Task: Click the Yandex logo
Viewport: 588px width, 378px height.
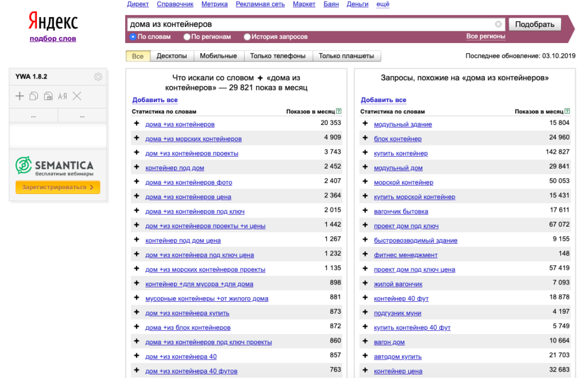Action: (53, 21)
